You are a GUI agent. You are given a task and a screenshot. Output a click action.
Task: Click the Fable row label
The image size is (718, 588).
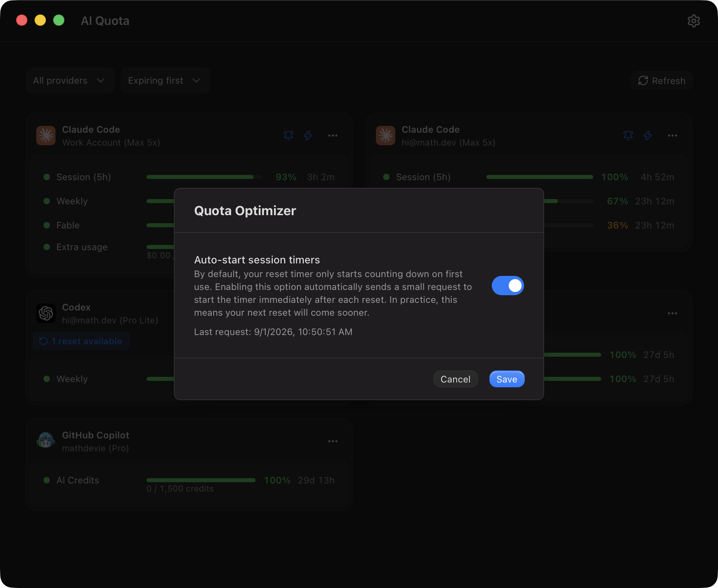68,225
